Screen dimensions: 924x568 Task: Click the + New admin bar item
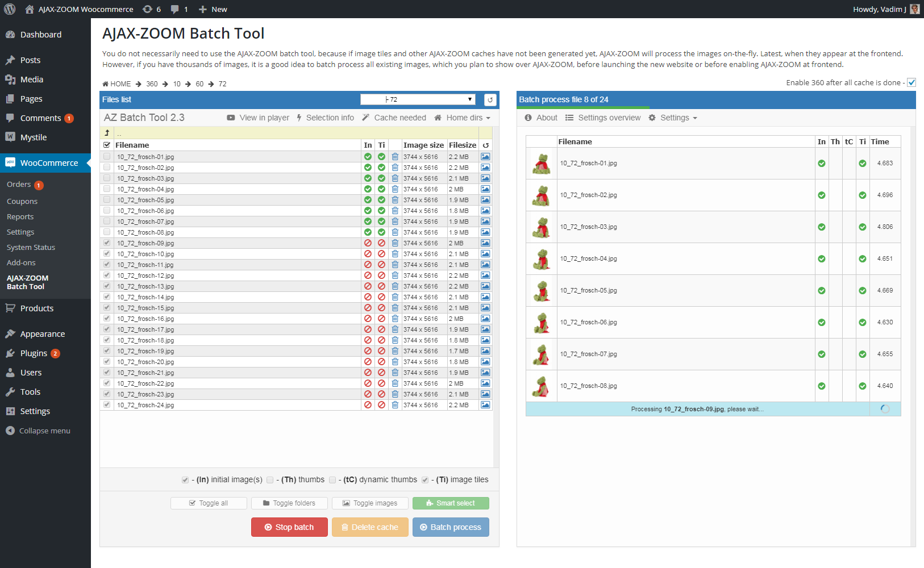pyautogui.click(x=213, y=9)
